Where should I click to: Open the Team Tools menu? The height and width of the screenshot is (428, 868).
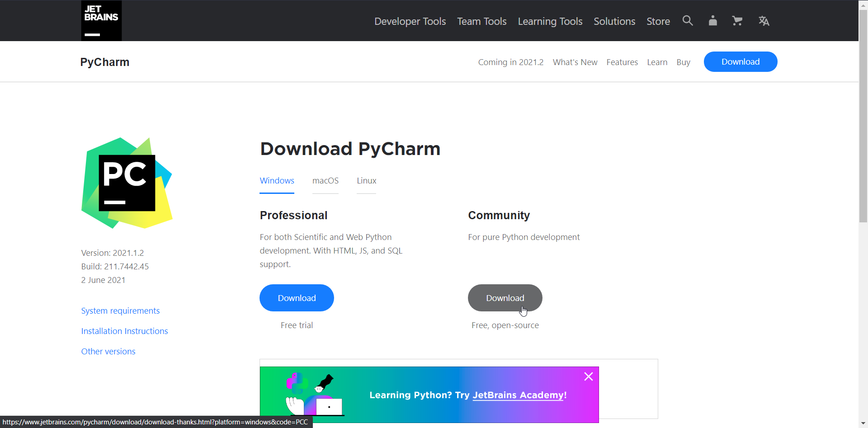tap(482, 21)
